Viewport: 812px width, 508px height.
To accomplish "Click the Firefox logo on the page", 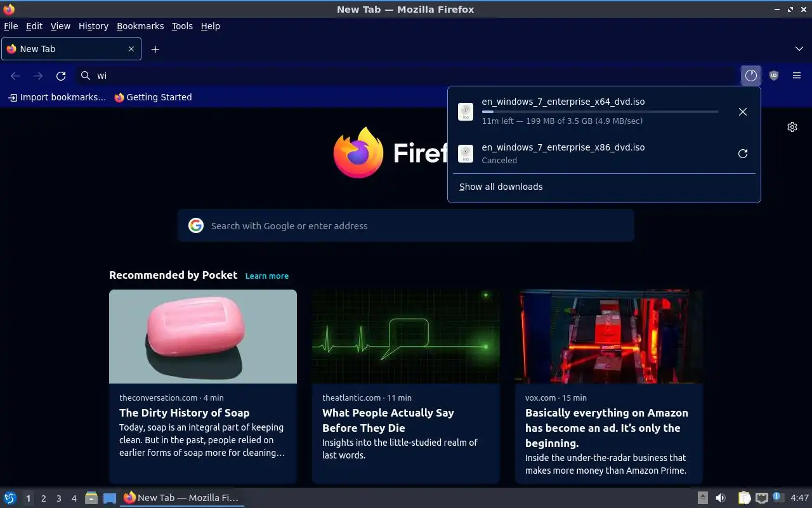I will pyautogui.click(x=358, y=152).
